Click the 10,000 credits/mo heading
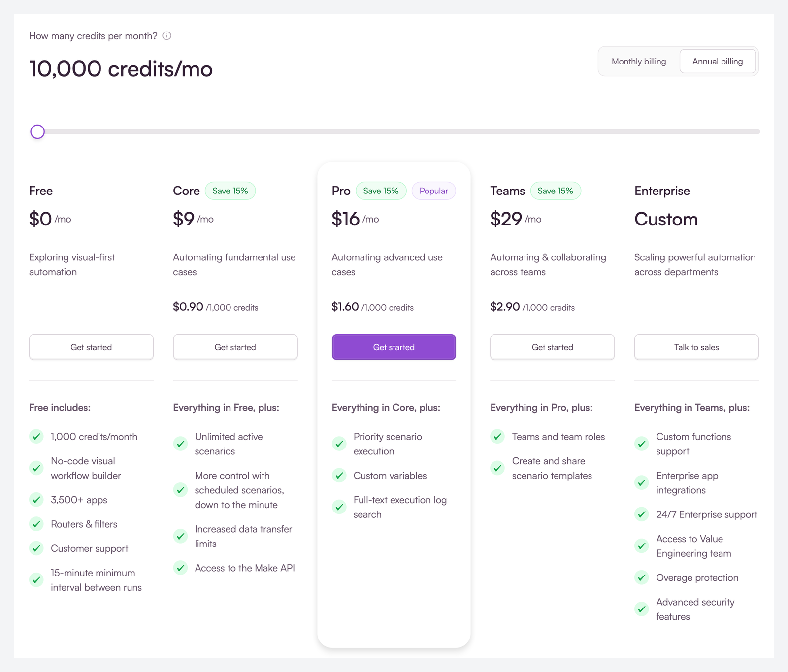 click(x=121, y=69)
